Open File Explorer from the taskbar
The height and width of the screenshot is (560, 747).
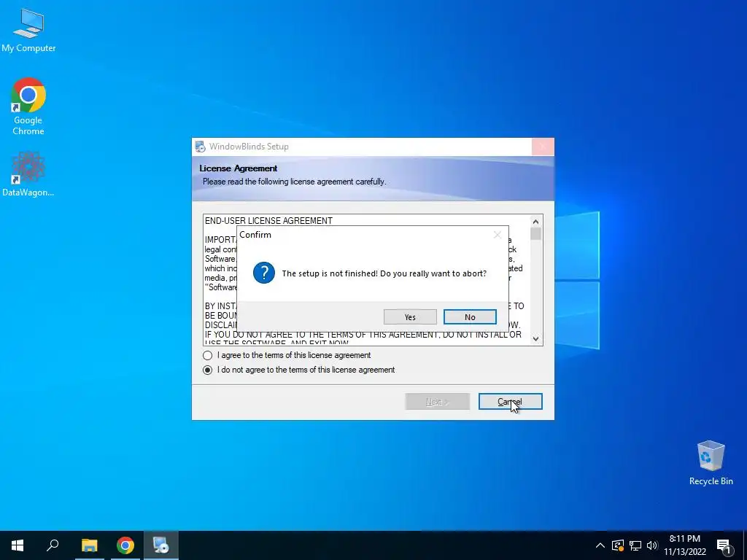[x=89, y=545]
